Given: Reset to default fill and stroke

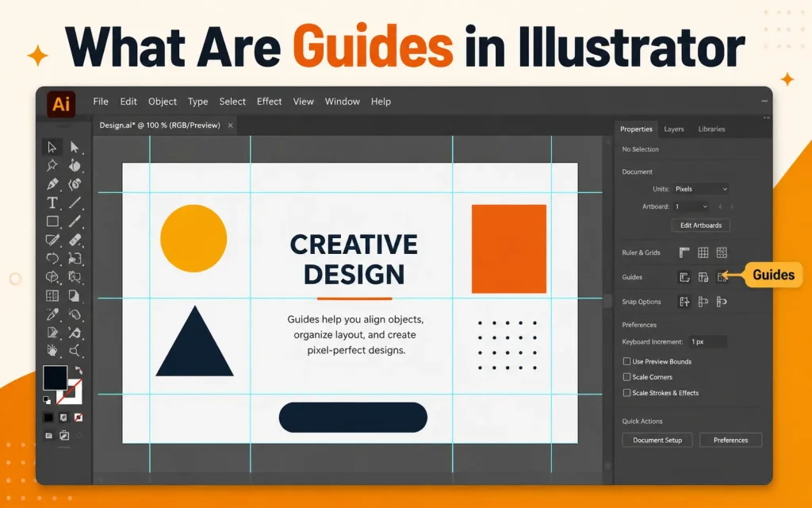Looking at the screenshot, I should [47, 400].
